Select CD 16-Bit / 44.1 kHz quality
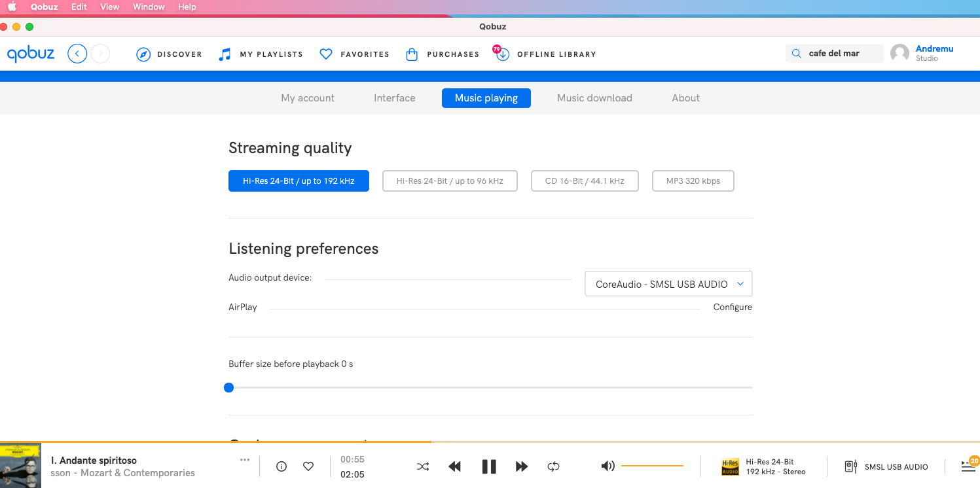Viewport: 980px width, 488px height. coord(584,181)
